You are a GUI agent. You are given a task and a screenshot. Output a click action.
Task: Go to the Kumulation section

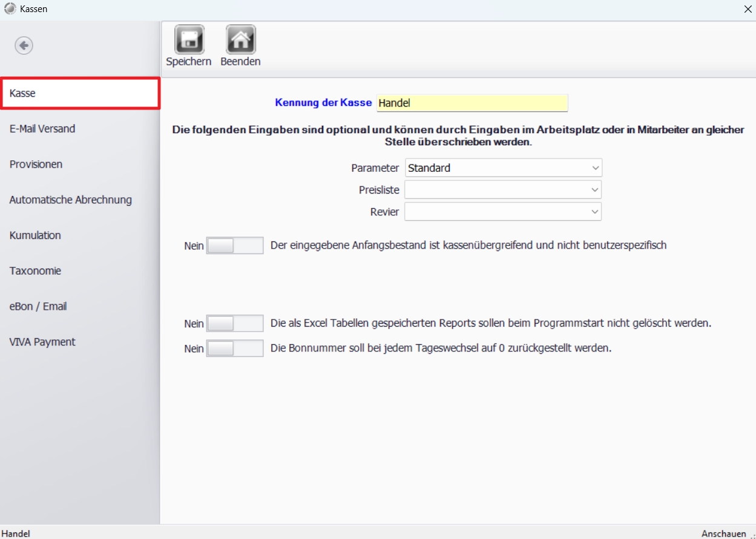click(35, 235)
